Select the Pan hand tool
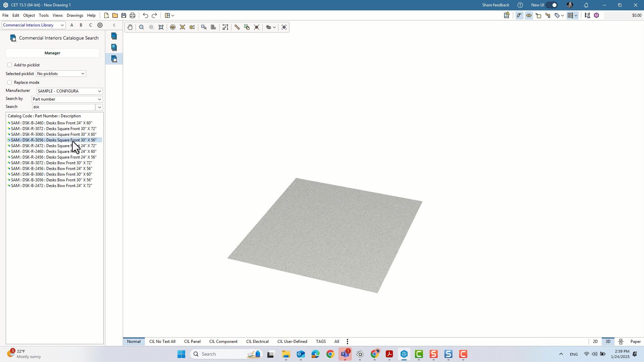Viewport: 644px width, 362px height. point(130,27)
